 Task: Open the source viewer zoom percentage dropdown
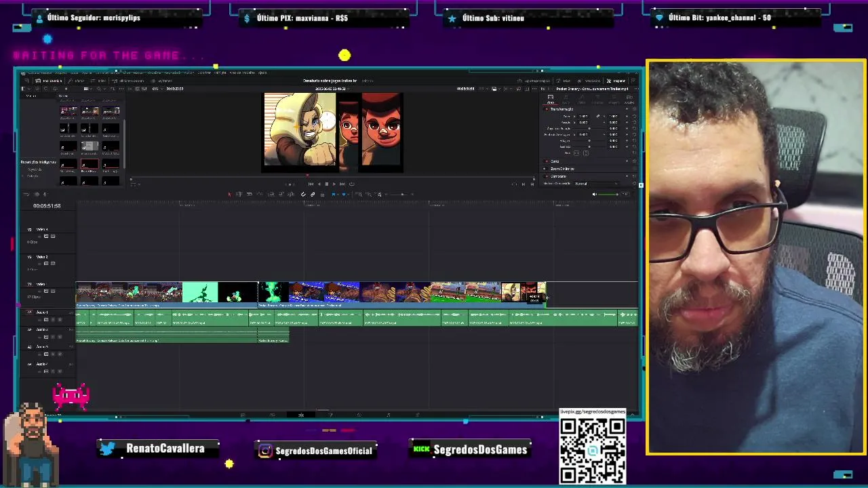coord(157,89)
